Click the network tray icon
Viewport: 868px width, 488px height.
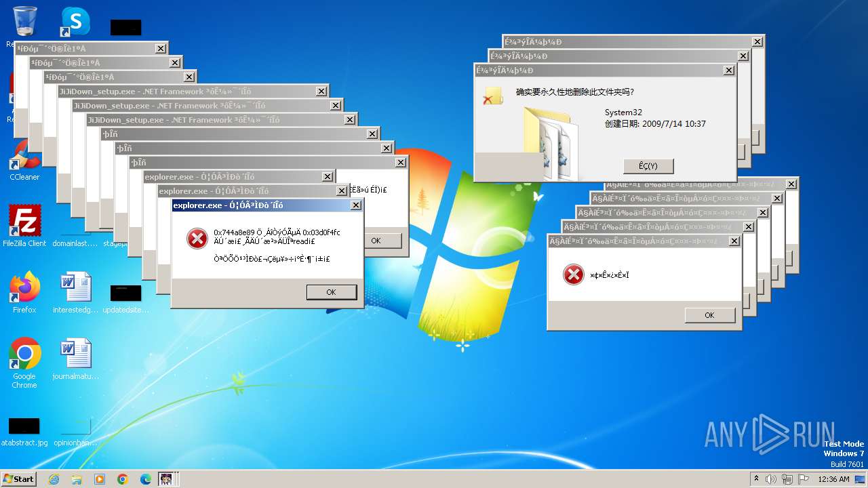pos(788,479)
